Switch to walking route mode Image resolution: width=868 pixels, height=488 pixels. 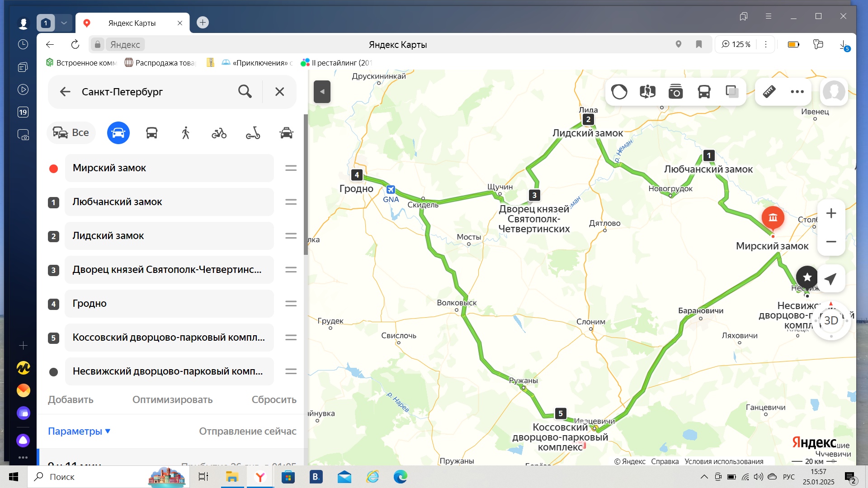pyautogui.click(x=185, y=133)
